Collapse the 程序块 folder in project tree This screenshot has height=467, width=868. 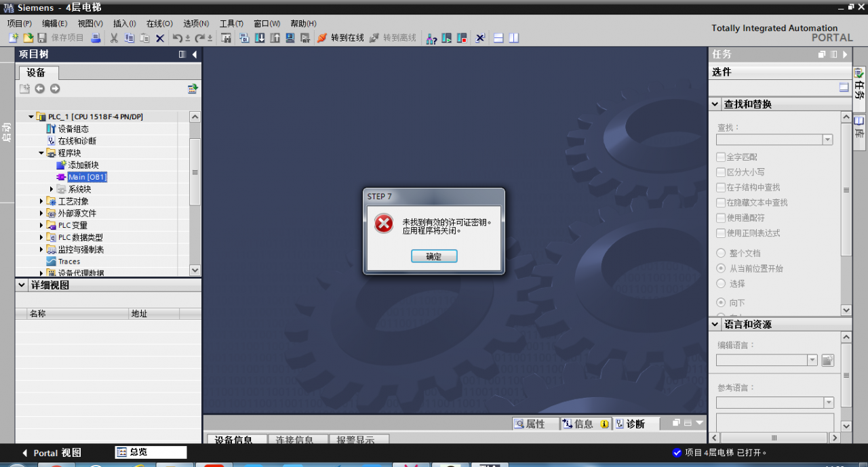tap(41, 153)
